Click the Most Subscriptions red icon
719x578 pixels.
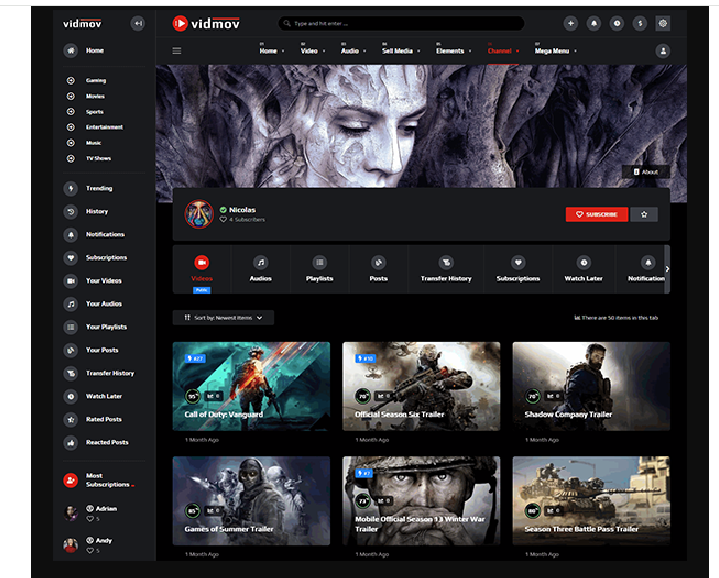tap(71, 480)
